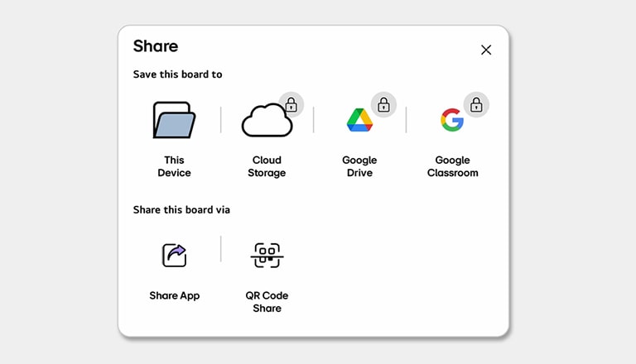Screen dimensions: 636x364
Task: Close the Share dialog with X
Action: coord(486,50)
